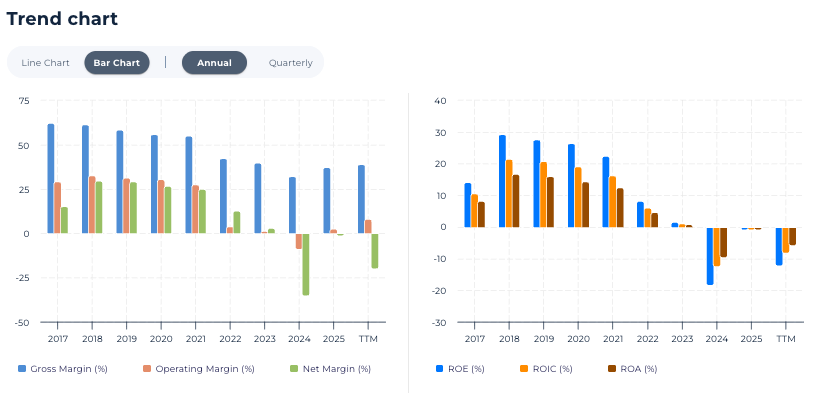Click the 2020 Operating Margin bar
The width and height of the screenshot is (822, 399).
pyautogui.click(x=161, y=207)
